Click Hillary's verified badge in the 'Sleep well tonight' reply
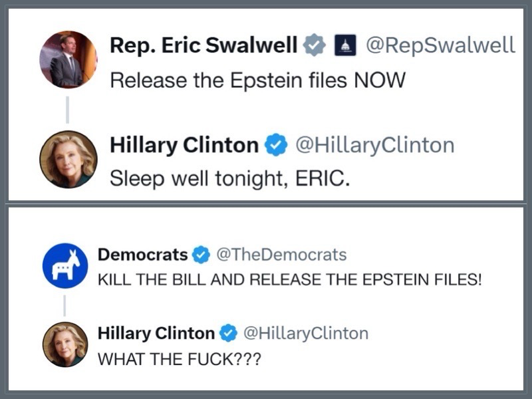The height and width of the screenshot is (399, 532). point(276,145)
